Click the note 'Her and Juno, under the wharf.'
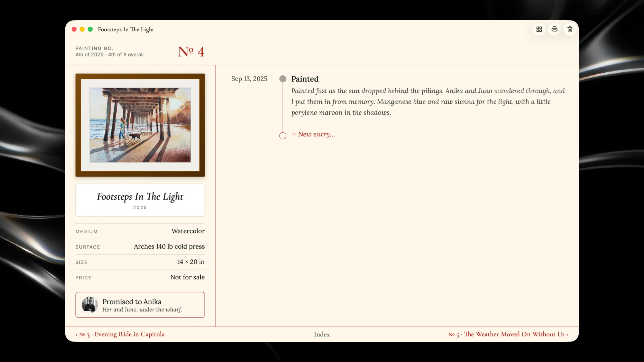The image size is (644, 362). coord(142,310)
